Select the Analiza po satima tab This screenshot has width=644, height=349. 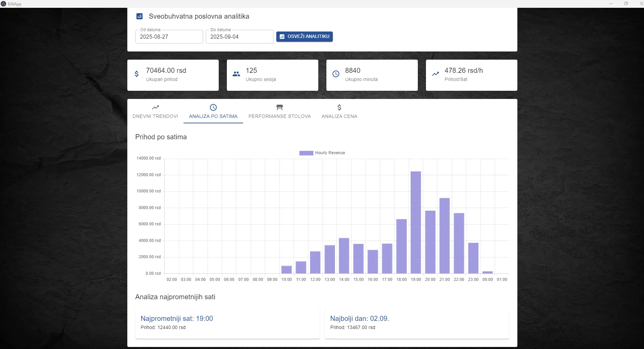point(213,111)
